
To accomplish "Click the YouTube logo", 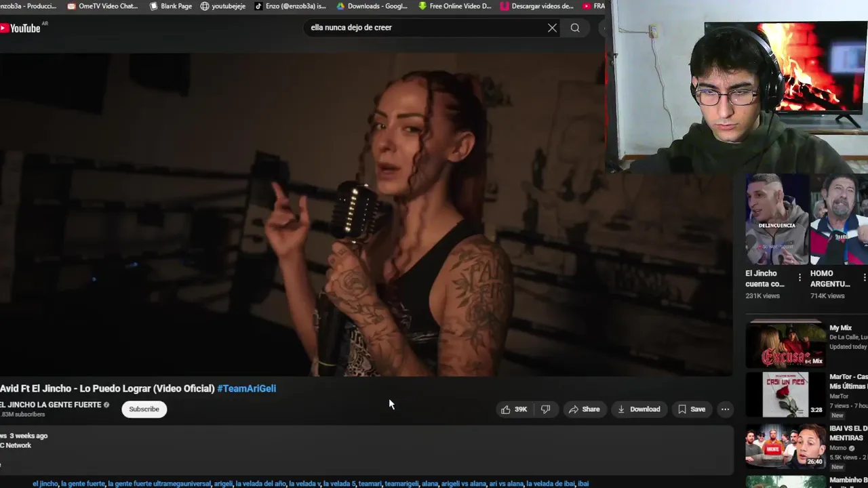I will tap(20, 28).
